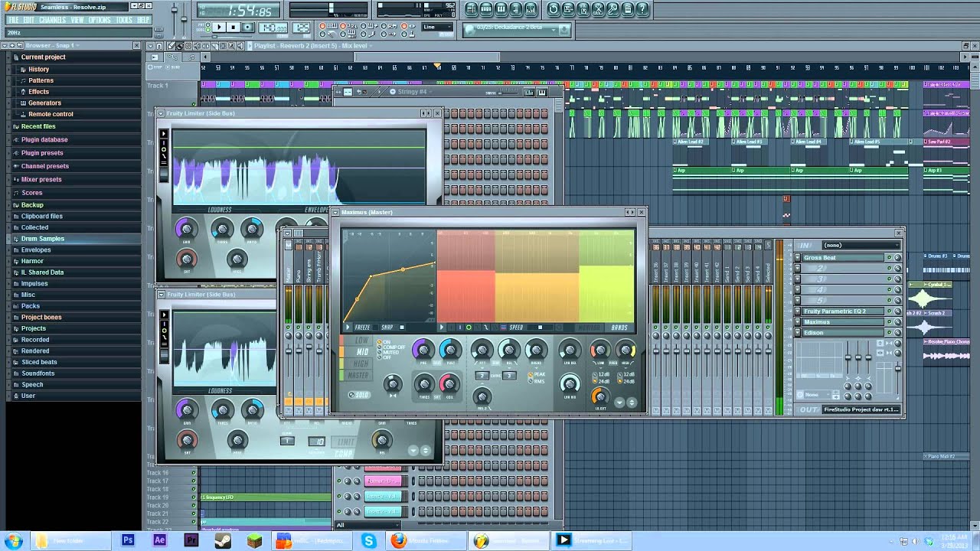Image resolution: width=980 pixels, height=551 pixels.
Task: Open Fruity Parametric EQ 2 slot dropdown arrow
Action: click(798, 311)
